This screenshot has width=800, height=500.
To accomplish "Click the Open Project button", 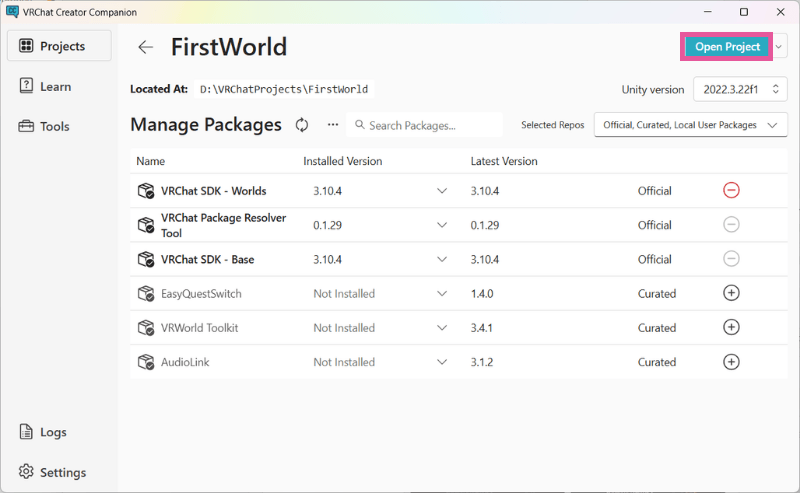I will point(727,47).
